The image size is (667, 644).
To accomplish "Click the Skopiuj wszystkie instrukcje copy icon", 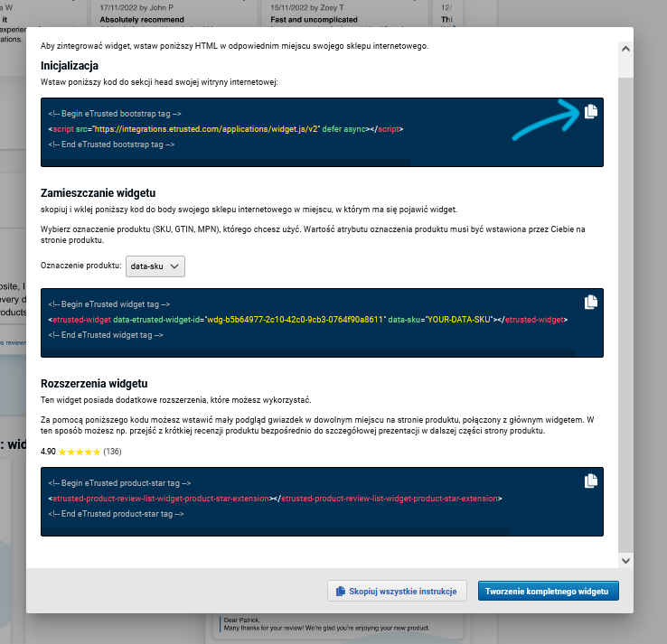I will pyautogui.click(x=341, y=592).
